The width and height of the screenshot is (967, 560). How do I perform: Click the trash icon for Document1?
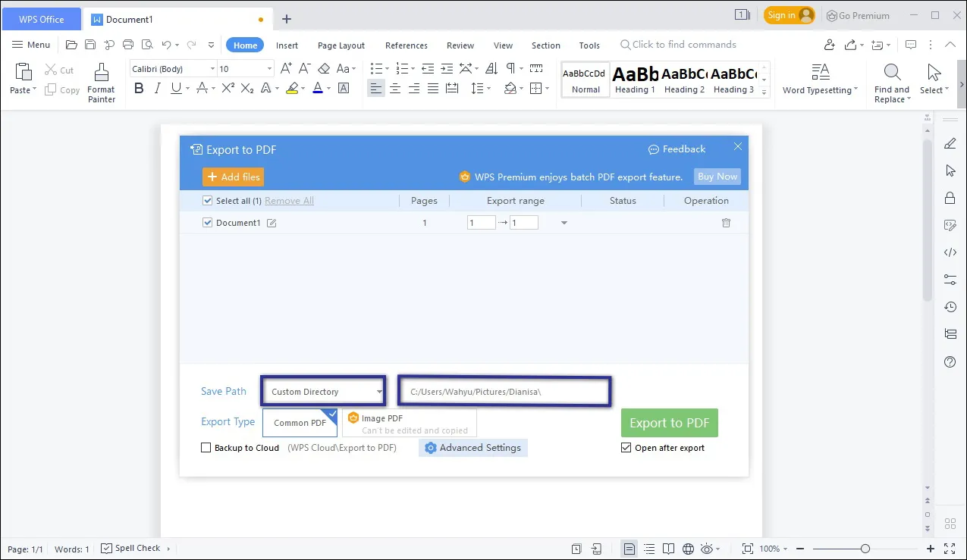pyautogui.click(x=726, y=223)
